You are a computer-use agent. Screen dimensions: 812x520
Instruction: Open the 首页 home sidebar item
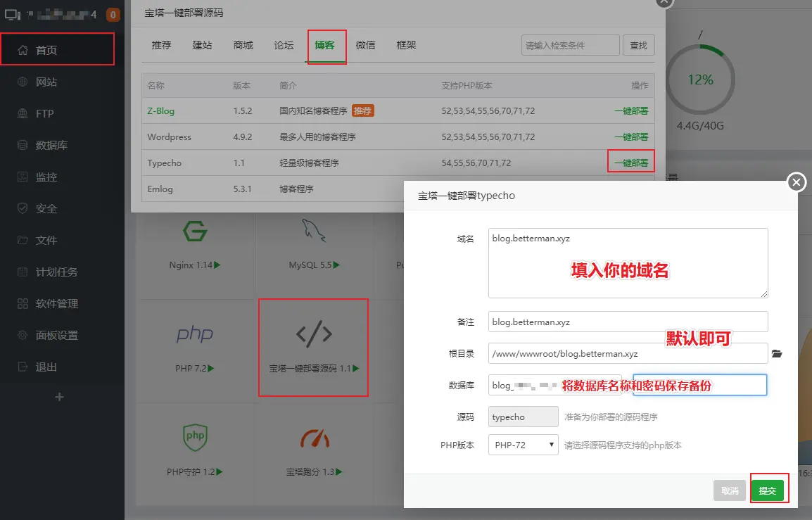point(57,50)
